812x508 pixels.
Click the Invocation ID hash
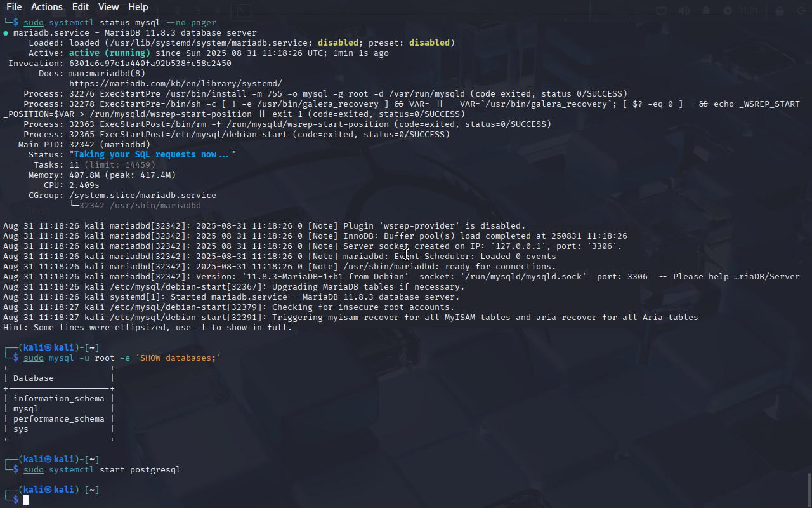[150, 63]
